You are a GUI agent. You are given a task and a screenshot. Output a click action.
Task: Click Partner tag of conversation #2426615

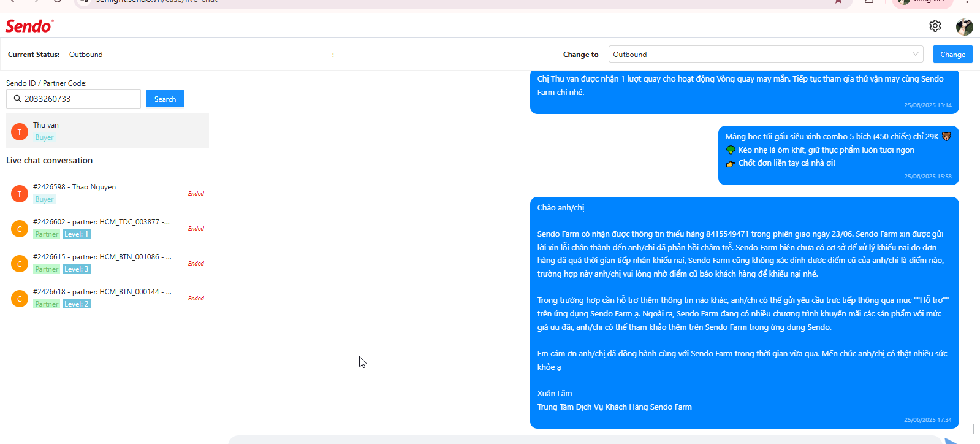[47, 269]
